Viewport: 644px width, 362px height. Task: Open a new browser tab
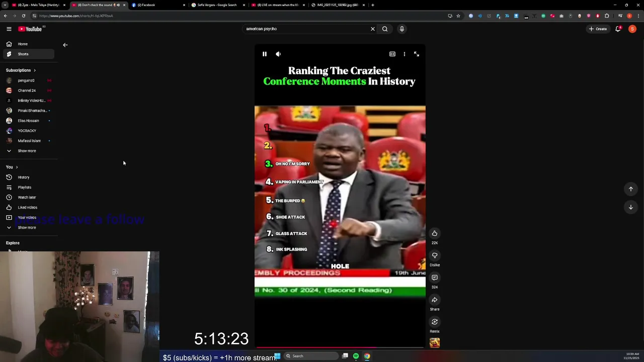click(373, 5)
